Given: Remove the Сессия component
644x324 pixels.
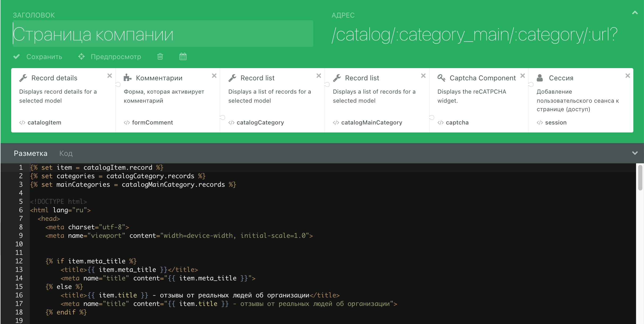Looking at the screenshot, I should tap(628, 76).
